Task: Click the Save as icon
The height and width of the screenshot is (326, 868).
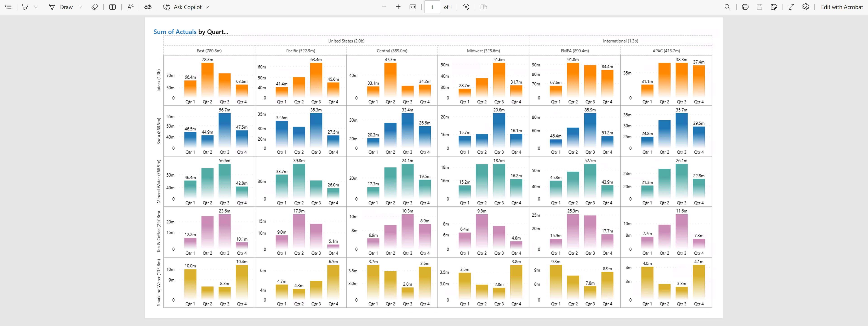Action: pos(774,7)
